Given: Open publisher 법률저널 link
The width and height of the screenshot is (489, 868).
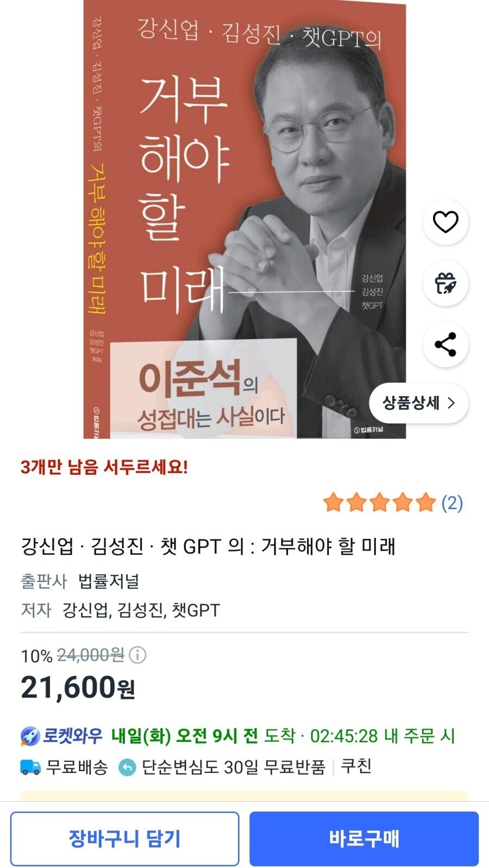Looking at the screenshot, I should [109, 581].
